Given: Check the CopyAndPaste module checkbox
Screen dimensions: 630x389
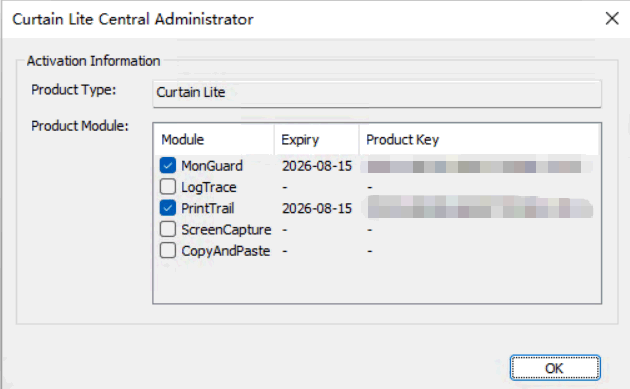Looking at the screenshot, I should 168,250.
